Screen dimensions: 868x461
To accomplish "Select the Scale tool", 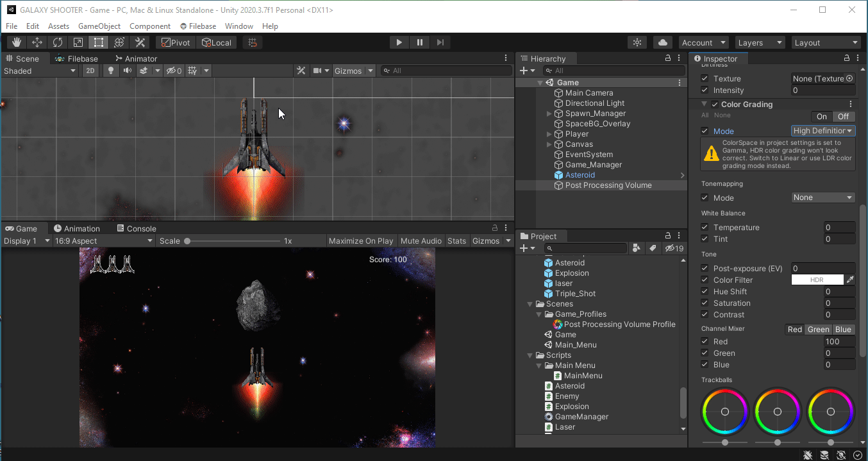I will tap(78, 42).
